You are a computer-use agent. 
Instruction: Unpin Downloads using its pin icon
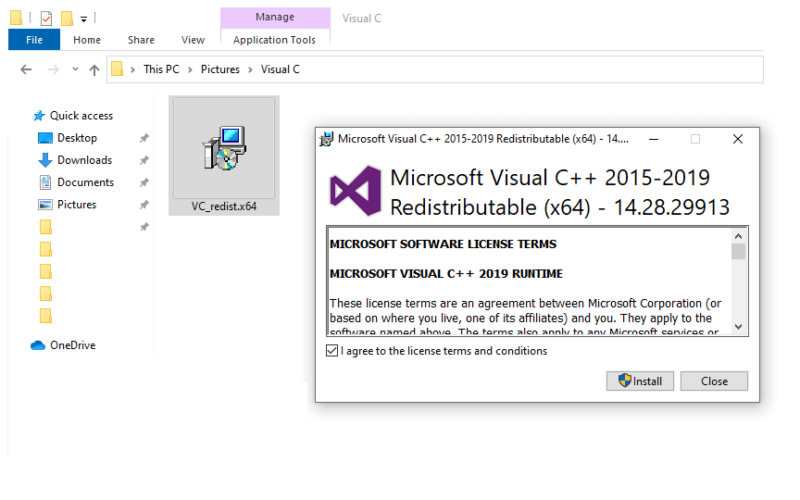[x=144, y=160]
